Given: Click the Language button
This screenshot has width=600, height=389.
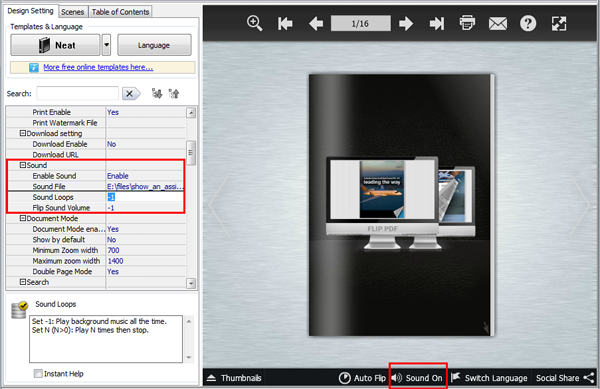Looking at the screenshot, I should (154, 45).
